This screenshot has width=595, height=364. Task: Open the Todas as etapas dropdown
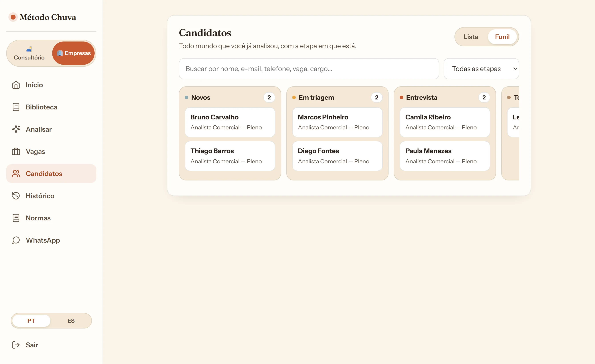pyautogui.click(x=481, y=69)
